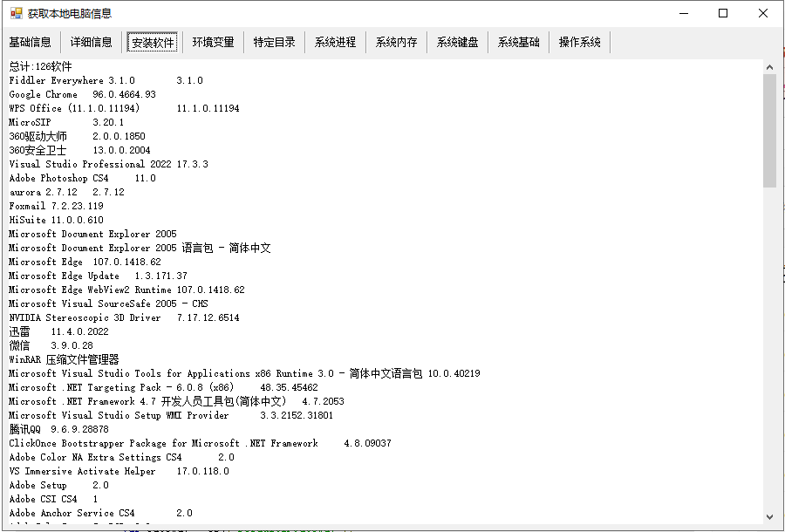Select the WPS Office (11.1.0.11194) line

pos(124,109)
